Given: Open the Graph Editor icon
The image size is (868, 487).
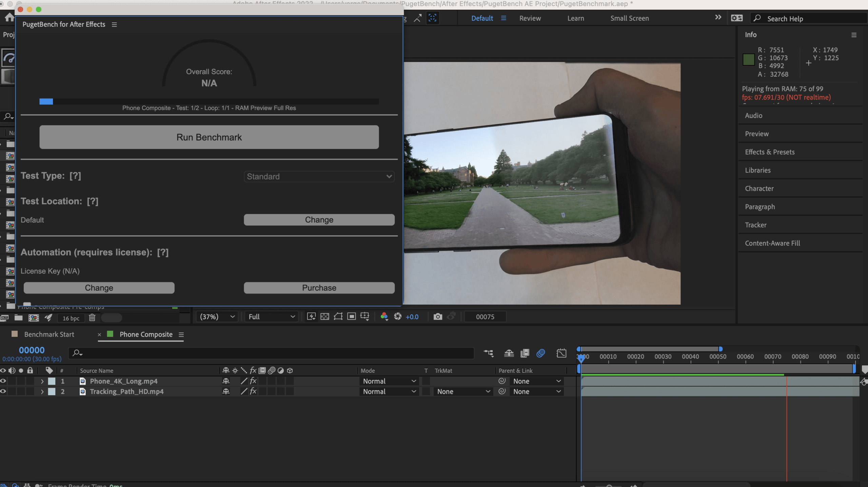Looking at the screenshot, I should pos(561,353).
